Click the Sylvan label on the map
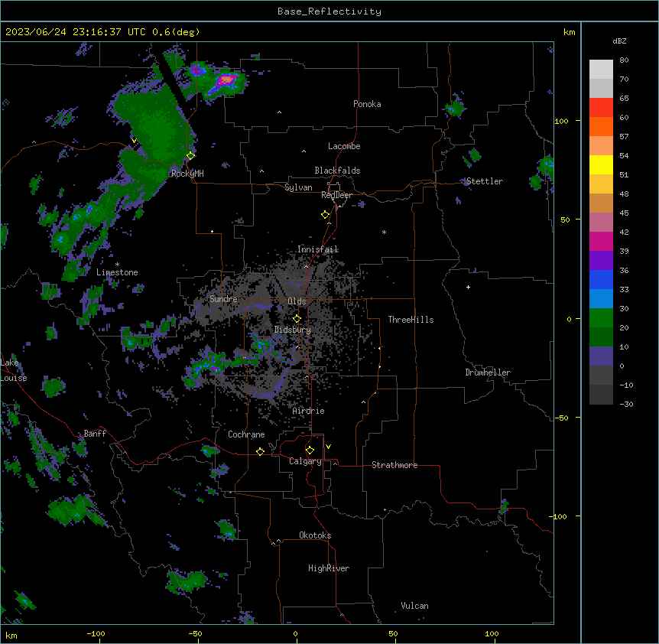The height and width of the screenshot is (644, 659). pos(298,187)
